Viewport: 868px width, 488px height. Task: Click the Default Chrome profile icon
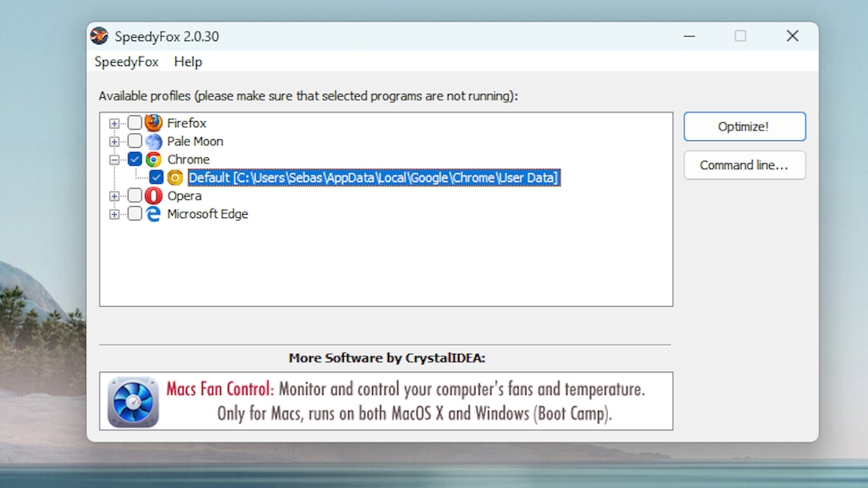click(x=175, y=178)
